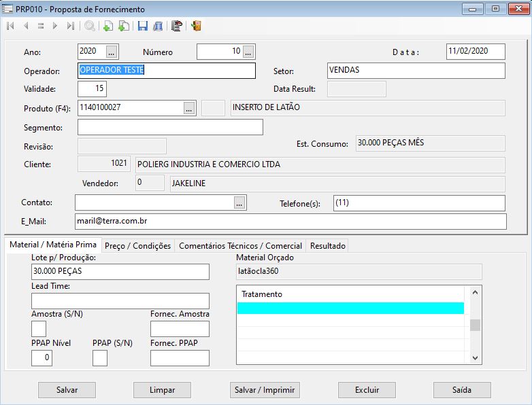Screen dimensions: 532x405
Task: Click the magnifier search icon
Action: (x=89, y=26)
